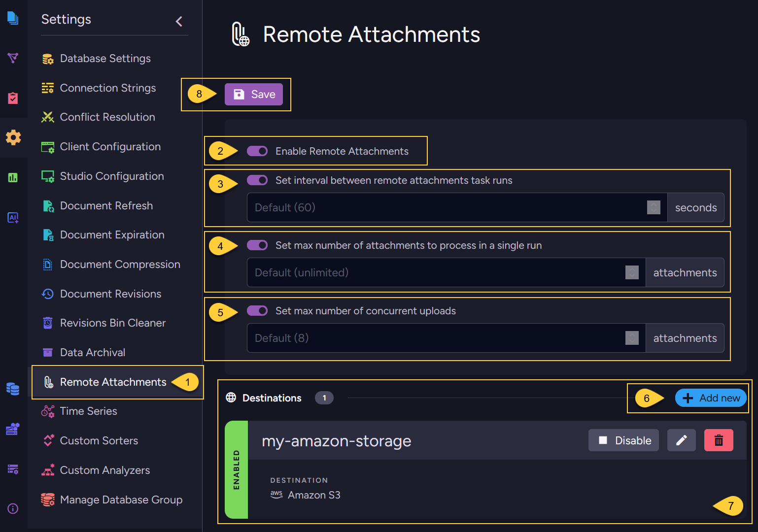Disable the my-amazon-storage destination

click(x=623, y=440)
